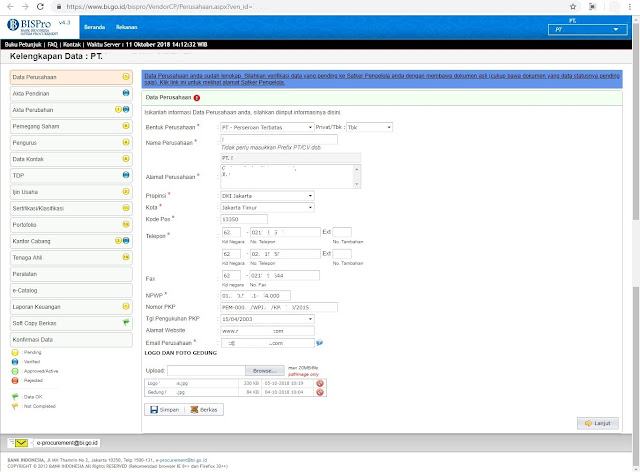Click the NPWP input field

256,296
